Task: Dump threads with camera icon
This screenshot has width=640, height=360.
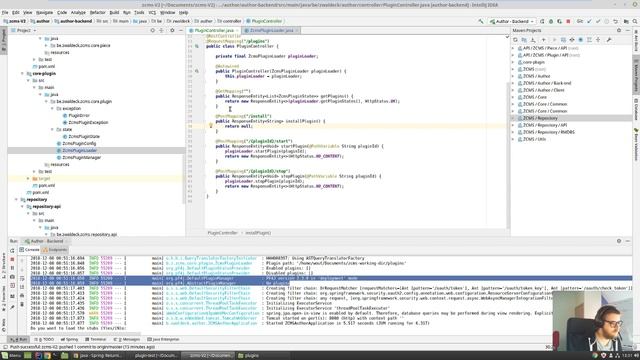Action: coord(12,277)
